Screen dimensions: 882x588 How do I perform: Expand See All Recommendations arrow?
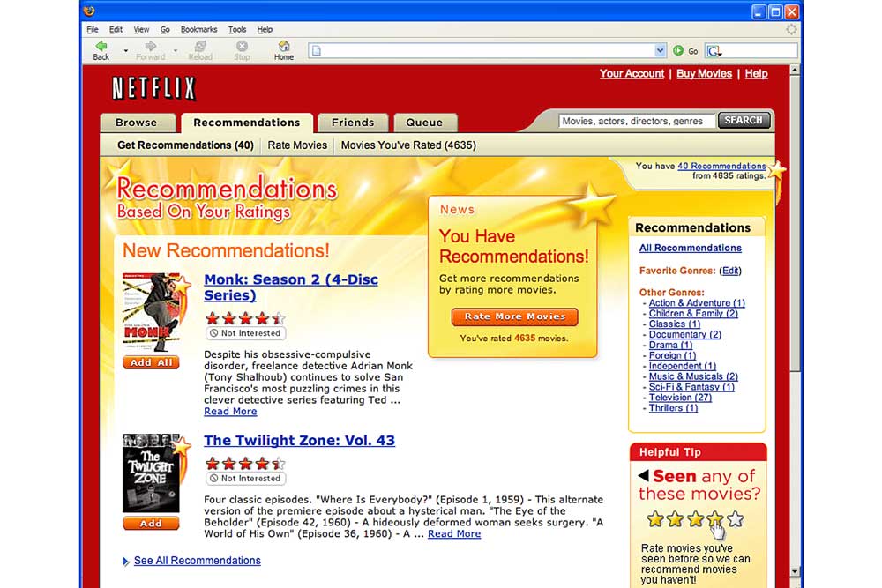pos(126,561)
